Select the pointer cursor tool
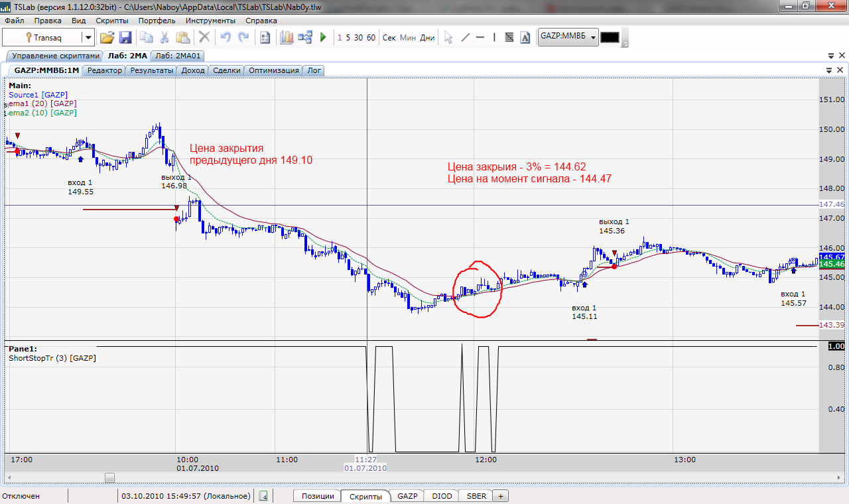The width and height of the screenshot is (849, 504). 448,37
